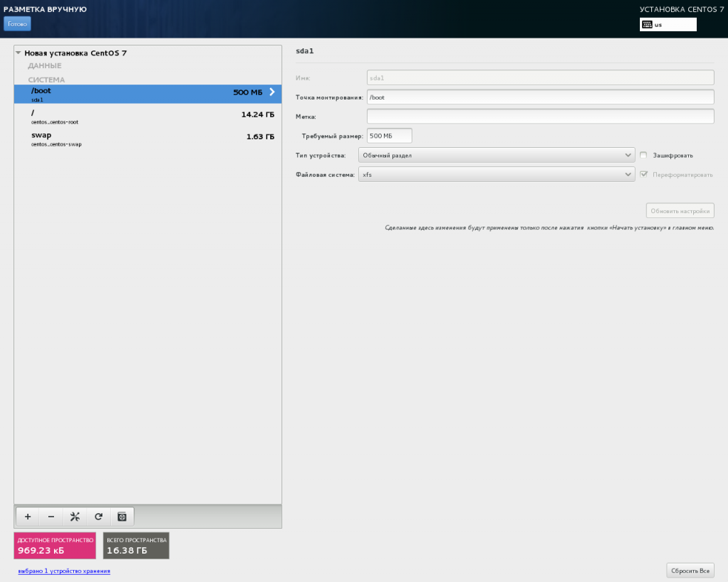Click the add mount point plus icon
728x582 pixels.
point(28,517)
